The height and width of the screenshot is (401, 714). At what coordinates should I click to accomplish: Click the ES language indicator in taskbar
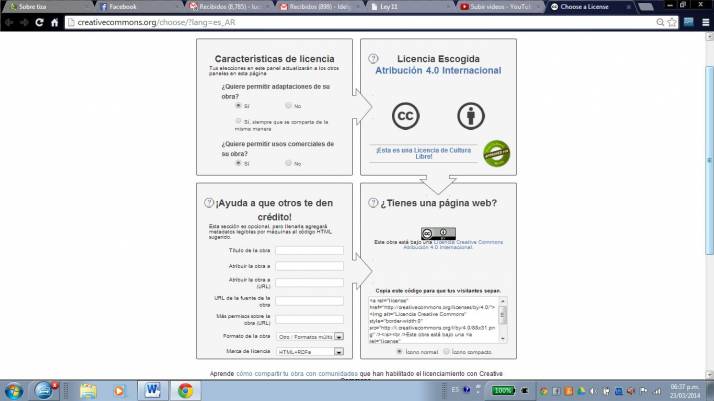455,390
